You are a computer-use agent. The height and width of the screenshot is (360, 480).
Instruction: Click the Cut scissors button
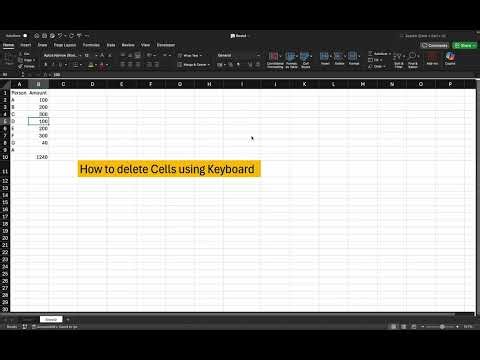pos(25,54)
